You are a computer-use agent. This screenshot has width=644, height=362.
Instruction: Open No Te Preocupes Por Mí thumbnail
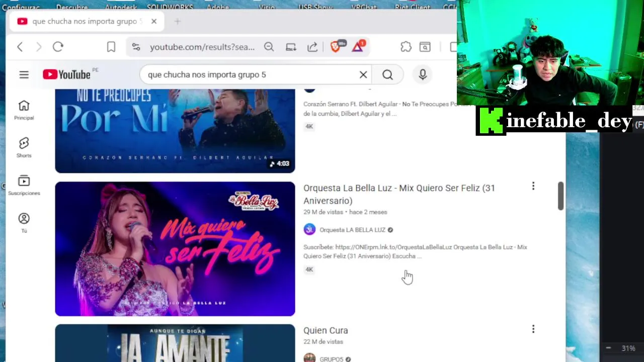coord(175,131)
